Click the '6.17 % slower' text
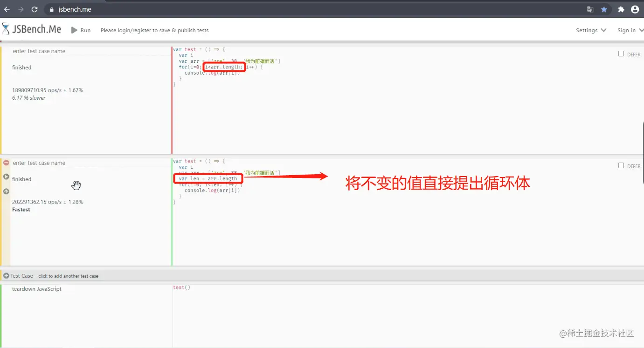Image resolution: width=644 pixels, height=348 pixels. 29,98
